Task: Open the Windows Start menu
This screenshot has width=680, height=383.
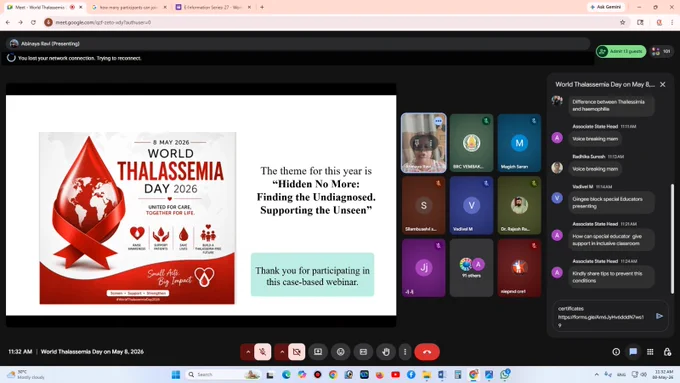Action: click(x=176, y=375)
